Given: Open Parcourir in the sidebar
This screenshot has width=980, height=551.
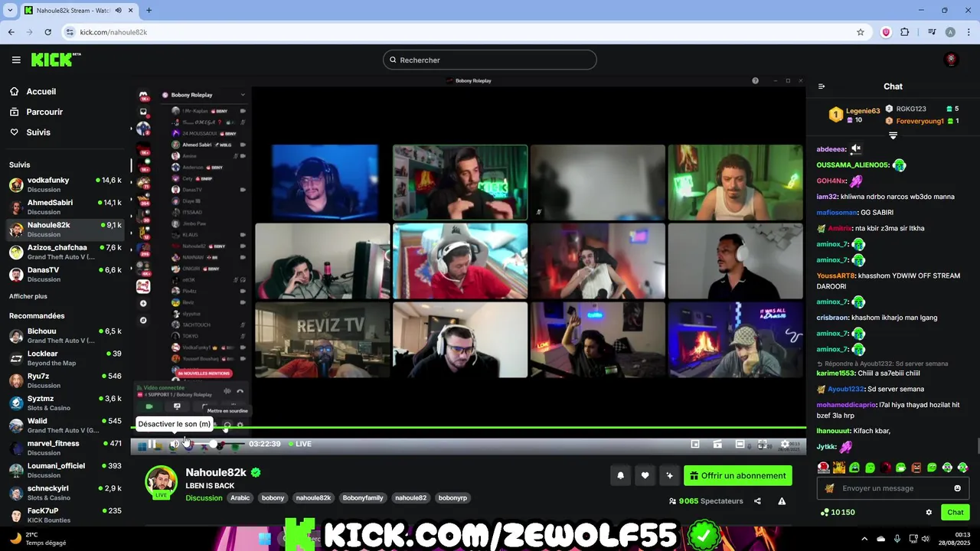Looking at the screenshot, I should 44,112.
